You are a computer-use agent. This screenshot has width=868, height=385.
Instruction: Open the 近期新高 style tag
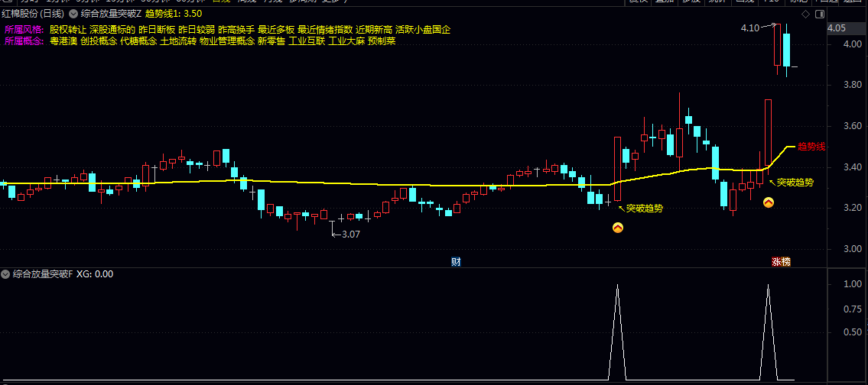[374, 29]
